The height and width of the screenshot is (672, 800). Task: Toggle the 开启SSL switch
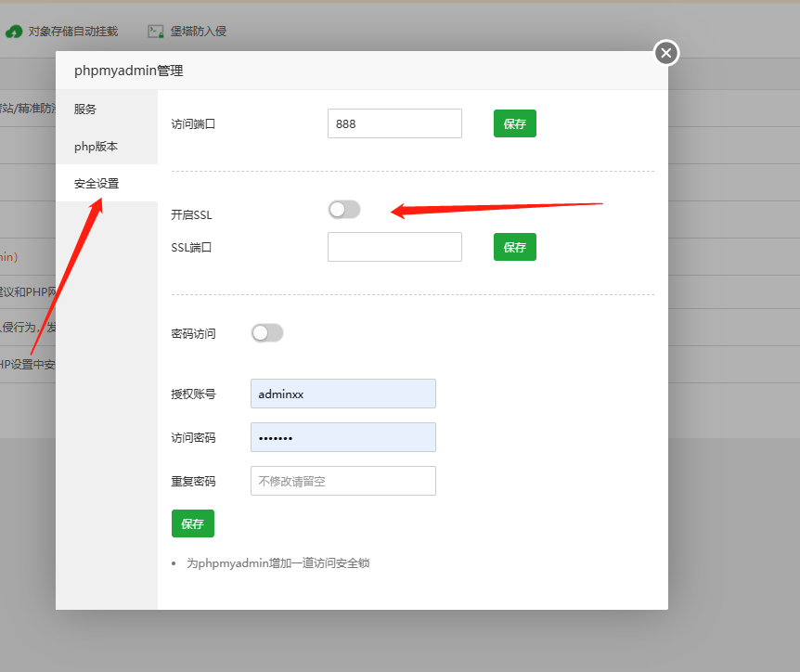coord(344,209)
